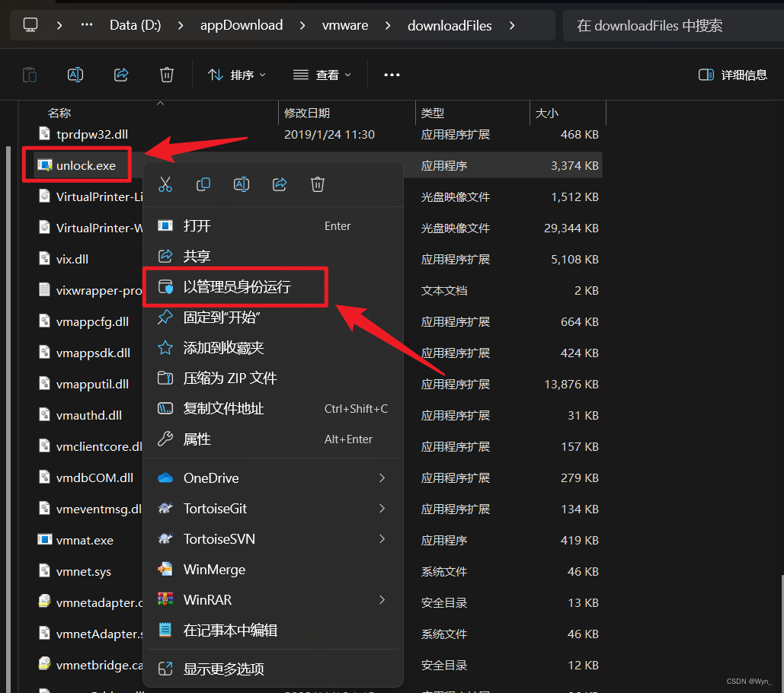Click the copy icon in context menu

(203, 184)
